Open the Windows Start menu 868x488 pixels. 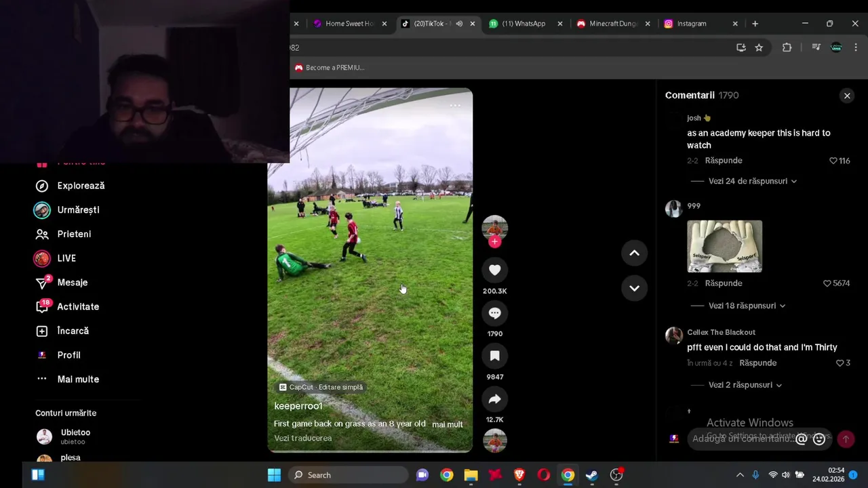274,475
